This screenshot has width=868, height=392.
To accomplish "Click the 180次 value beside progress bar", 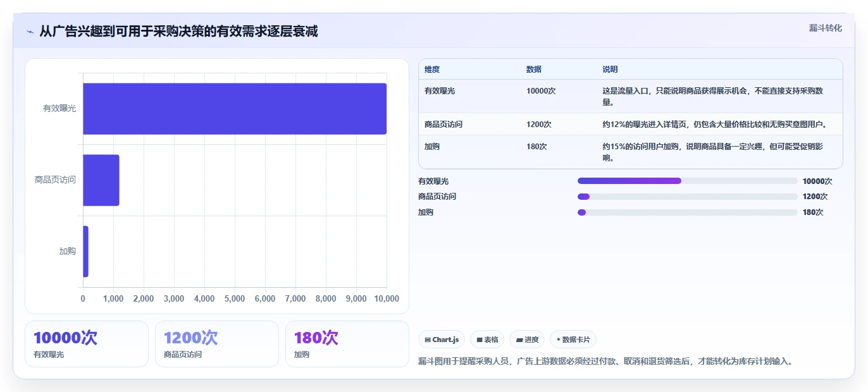I will (x=813, y=212).
